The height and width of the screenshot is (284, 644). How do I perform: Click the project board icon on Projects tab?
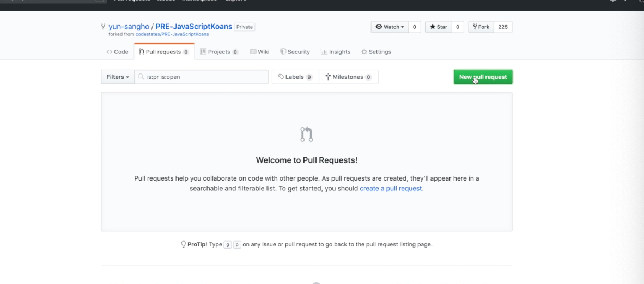click(203, 52)
